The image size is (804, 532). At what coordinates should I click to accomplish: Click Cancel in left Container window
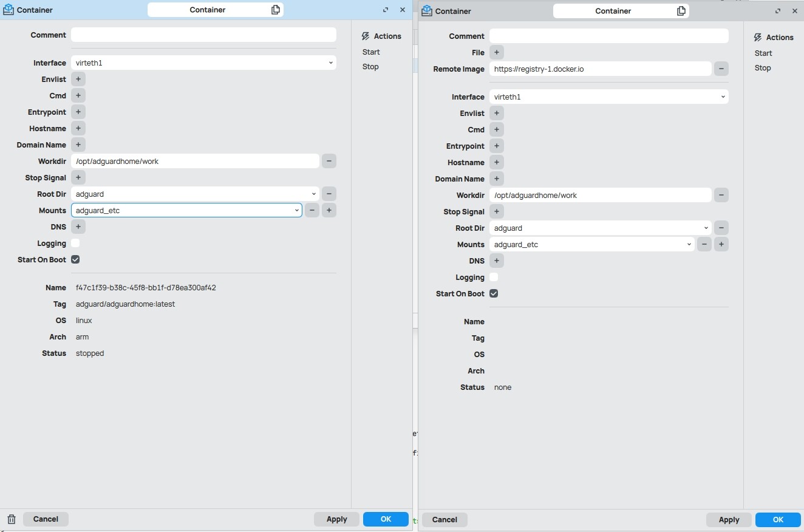pyautogui.click(x=46, y=519)
